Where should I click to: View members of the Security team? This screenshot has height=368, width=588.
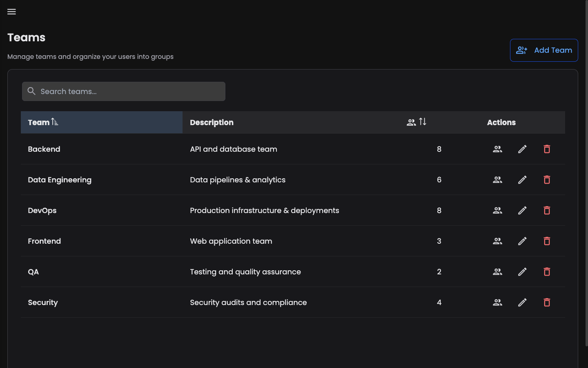[497, 302]
